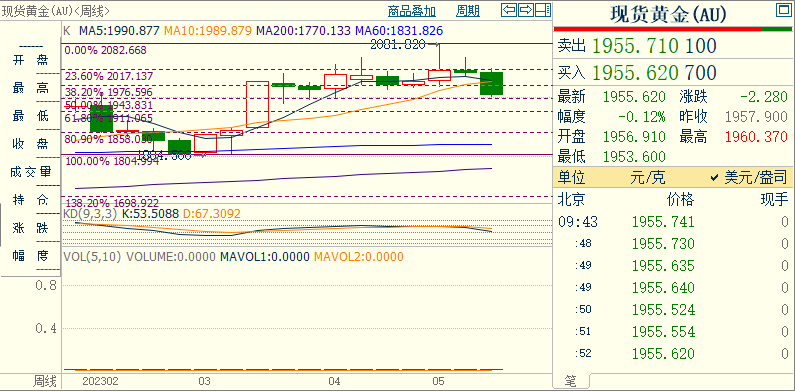Click the MA5 moving average label
Screen dimensions: 795x392
click(x=120, y=30)
